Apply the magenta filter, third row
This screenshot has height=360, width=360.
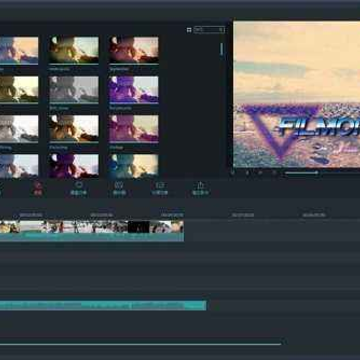pos(133,128)
